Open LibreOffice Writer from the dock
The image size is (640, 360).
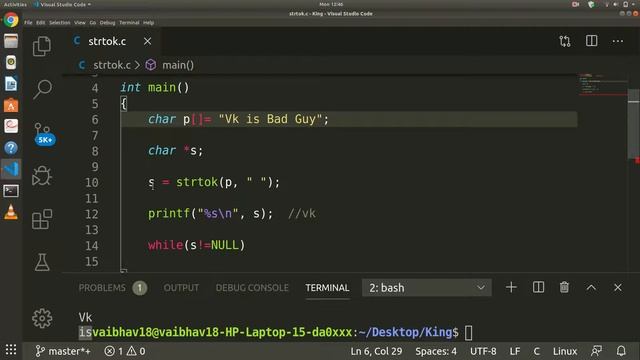(11, 84)
